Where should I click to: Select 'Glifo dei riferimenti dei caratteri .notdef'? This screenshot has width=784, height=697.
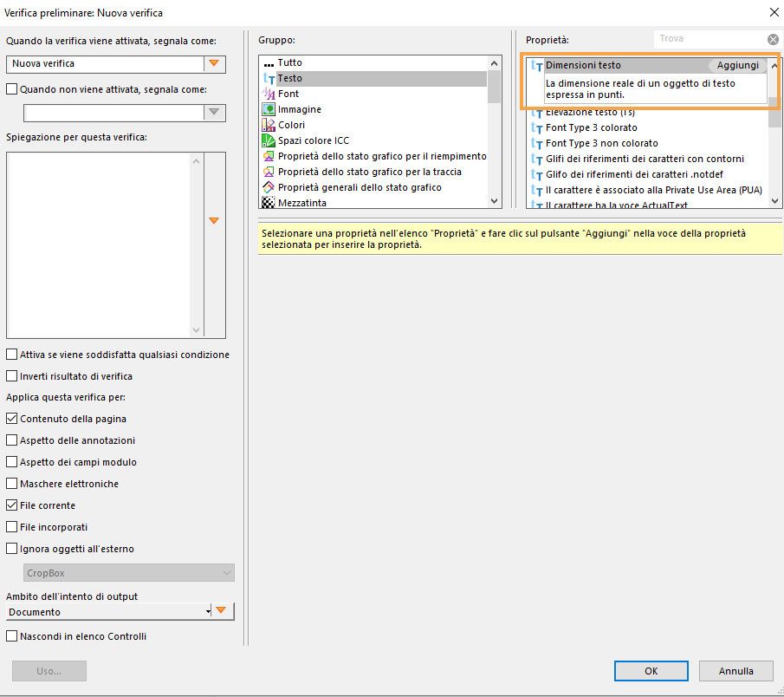634,174
